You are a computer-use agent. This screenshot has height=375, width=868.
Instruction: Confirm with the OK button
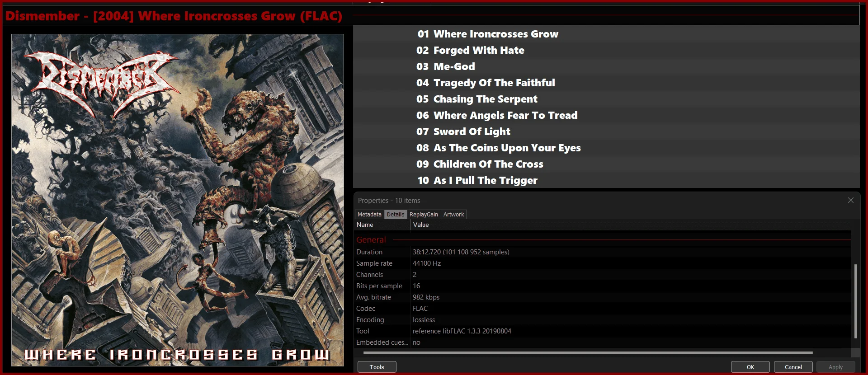click(750, 367)
